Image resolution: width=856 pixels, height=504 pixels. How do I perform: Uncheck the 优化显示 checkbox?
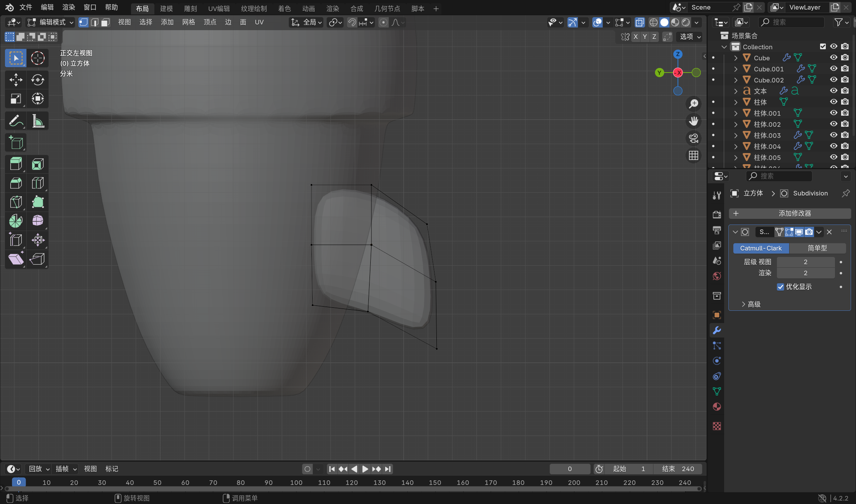pos(780,287)
